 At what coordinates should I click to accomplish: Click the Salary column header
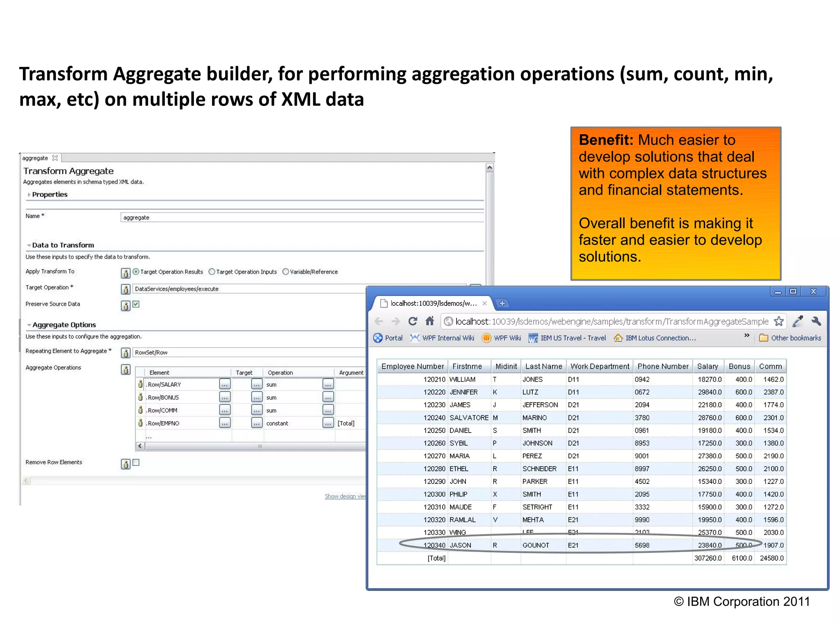click(708, 366)
